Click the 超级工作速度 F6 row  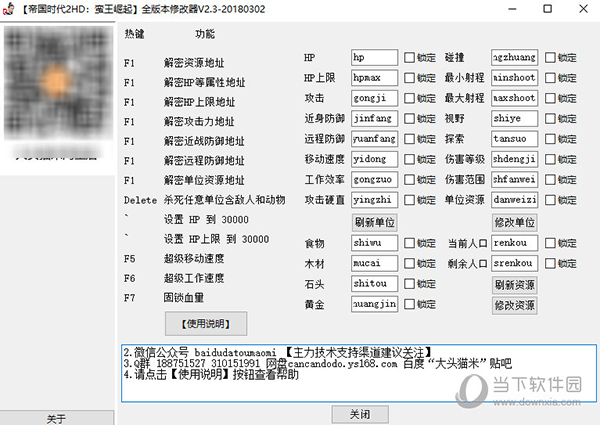click(x=174, y=278)
